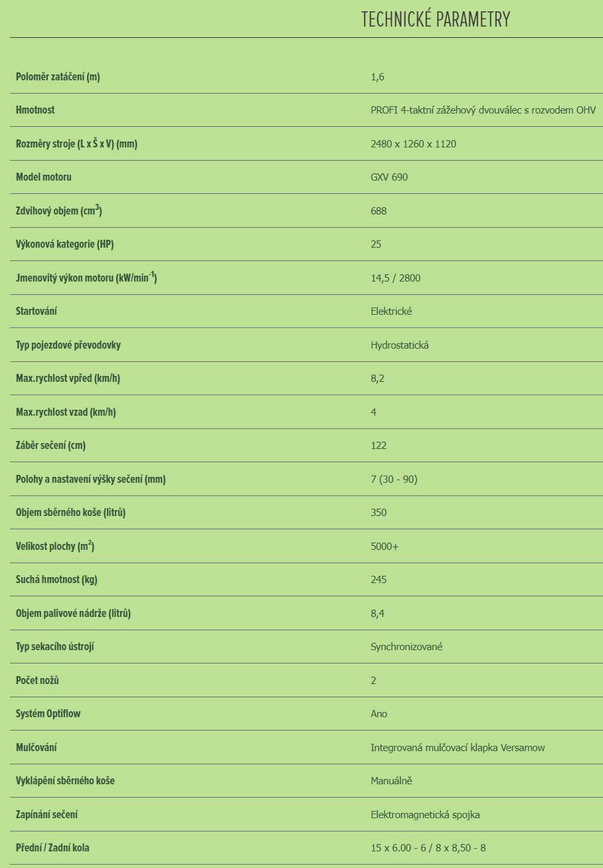Click the Elektrické starting value
This screenshot has height=868, width=603.
click(391, 311)
